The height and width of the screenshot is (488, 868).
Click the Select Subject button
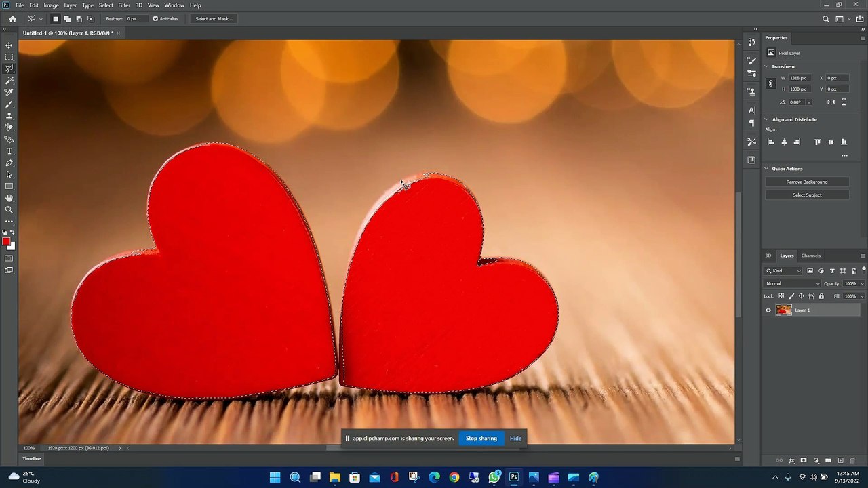point(807,195)
